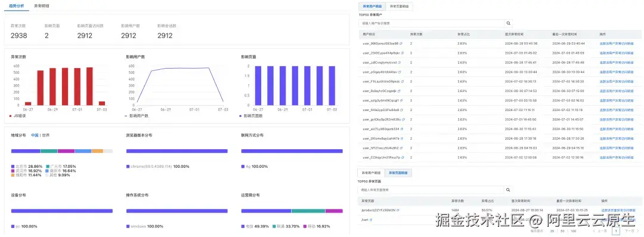Viewport: 644px width, 237px height.
Task: Open upper 异常页面明细 tab
Action: 399,6
